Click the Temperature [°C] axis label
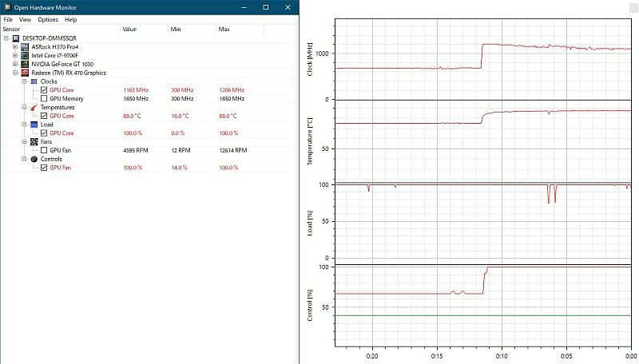639x364 pixels. click(310, 141)
